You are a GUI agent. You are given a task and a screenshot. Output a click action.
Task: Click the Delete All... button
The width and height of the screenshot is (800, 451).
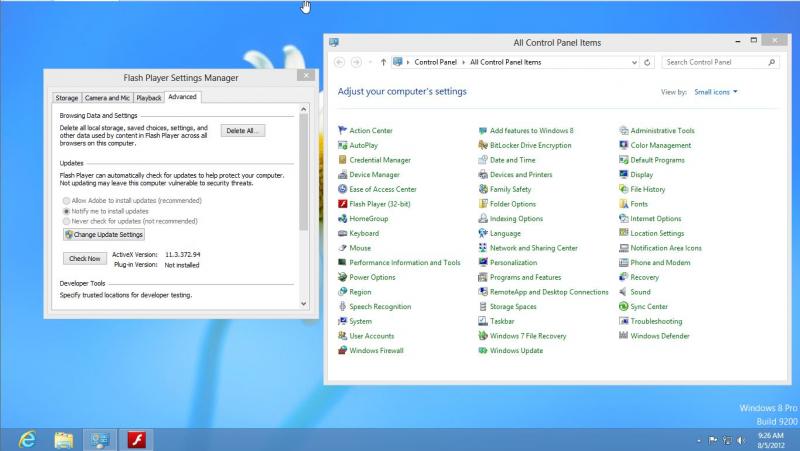click(x=243, y=131)
